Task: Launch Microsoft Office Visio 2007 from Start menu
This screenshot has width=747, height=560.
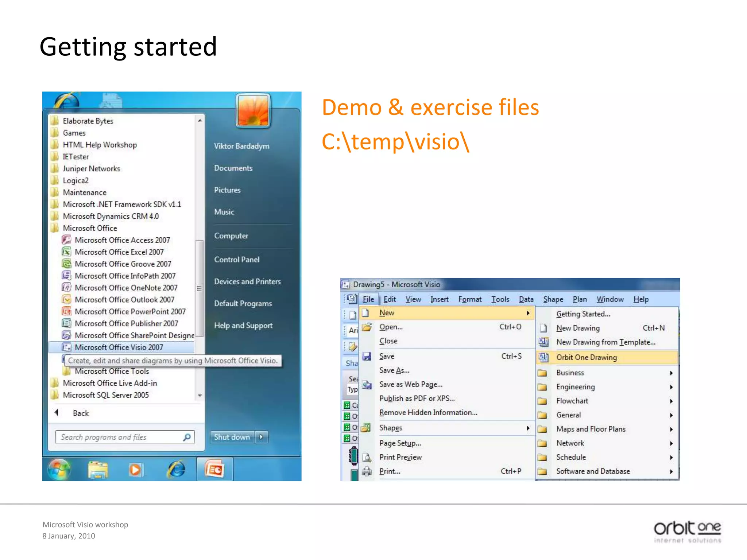Action: [121, 347]
